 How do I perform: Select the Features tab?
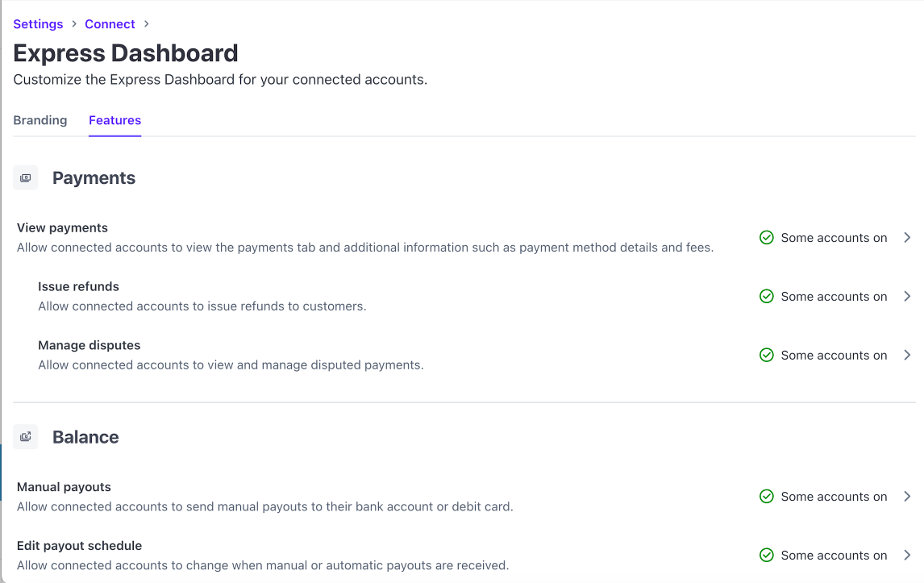pos(114,120)
